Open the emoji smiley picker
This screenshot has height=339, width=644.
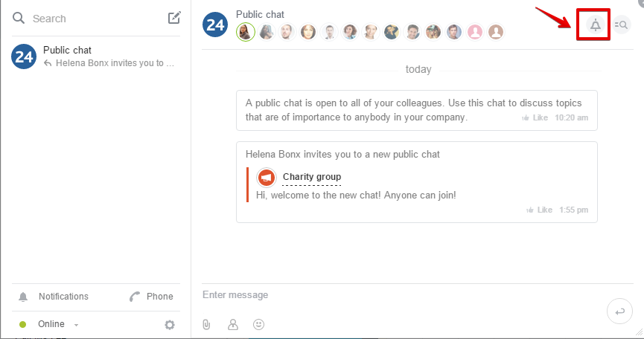[x=259, y=324]
